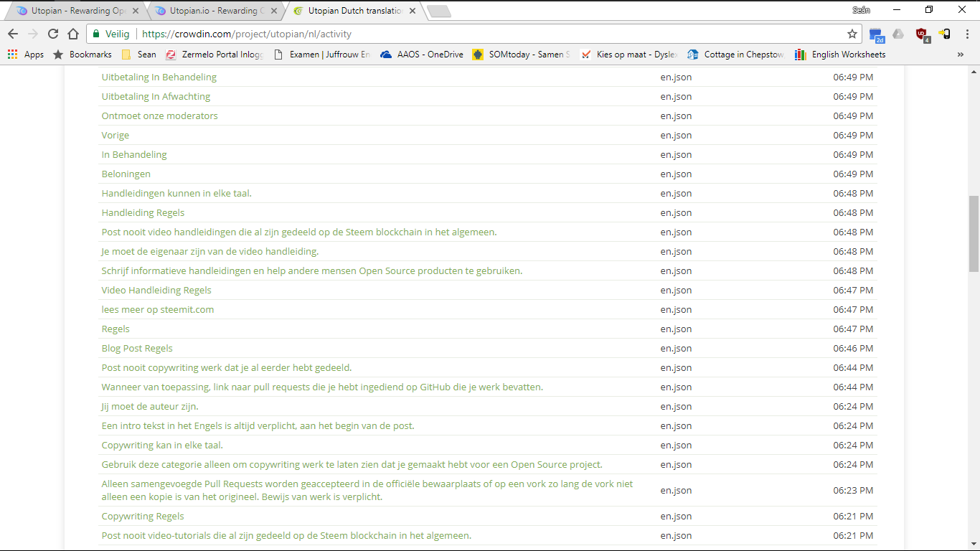Open the 'Uitbetaling In Afwachting' translation
Viewport: 980px width, 551px height.
click(x=156, y=96)
